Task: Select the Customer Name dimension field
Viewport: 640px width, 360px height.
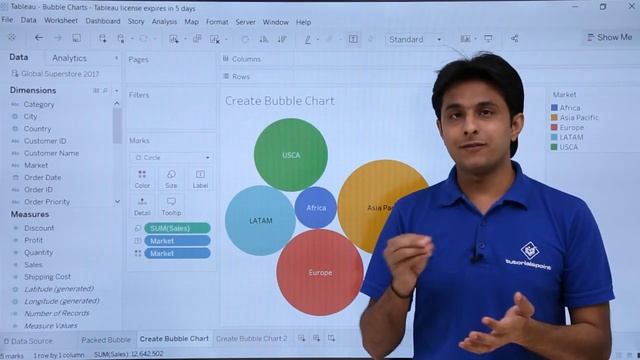Action: click(x=51, y=153)
